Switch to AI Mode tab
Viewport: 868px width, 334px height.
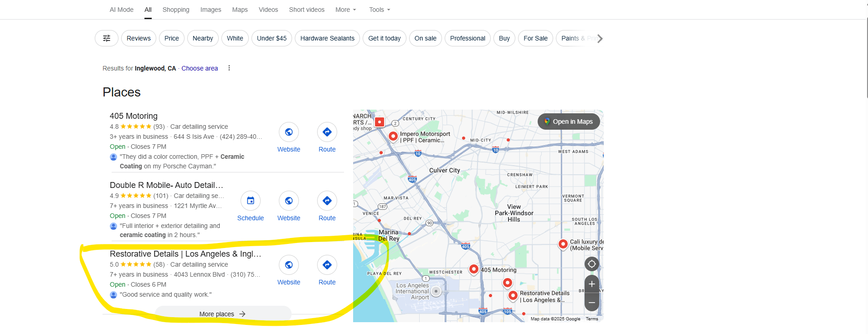[x=122, y=10]
